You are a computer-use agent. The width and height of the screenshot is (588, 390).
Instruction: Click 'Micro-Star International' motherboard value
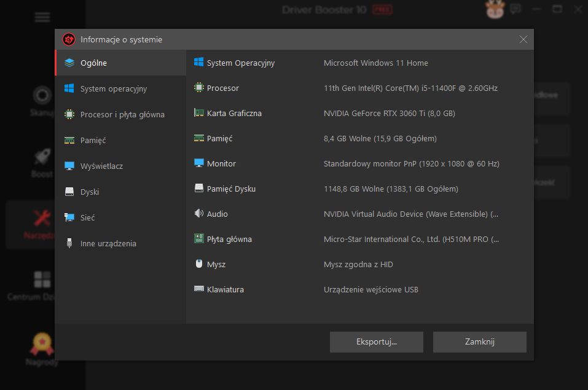click(x=412, y=240)
